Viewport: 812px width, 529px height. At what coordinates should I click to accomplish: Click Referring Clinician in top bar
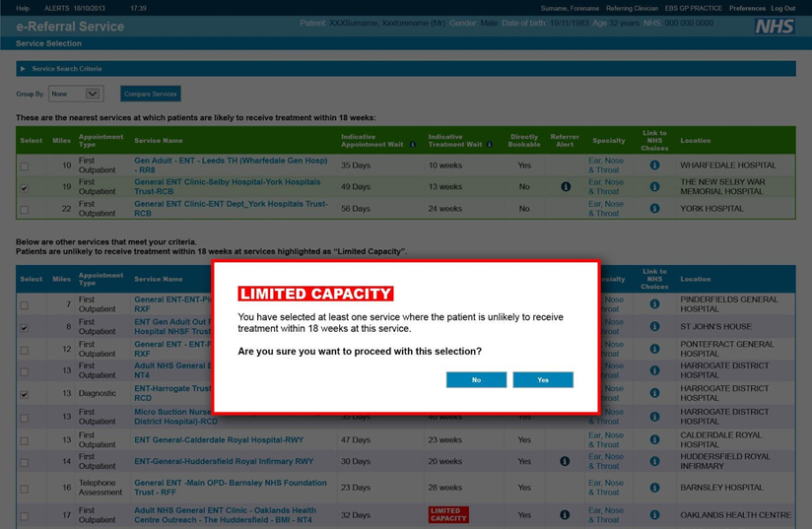click(x=632, y=8)
